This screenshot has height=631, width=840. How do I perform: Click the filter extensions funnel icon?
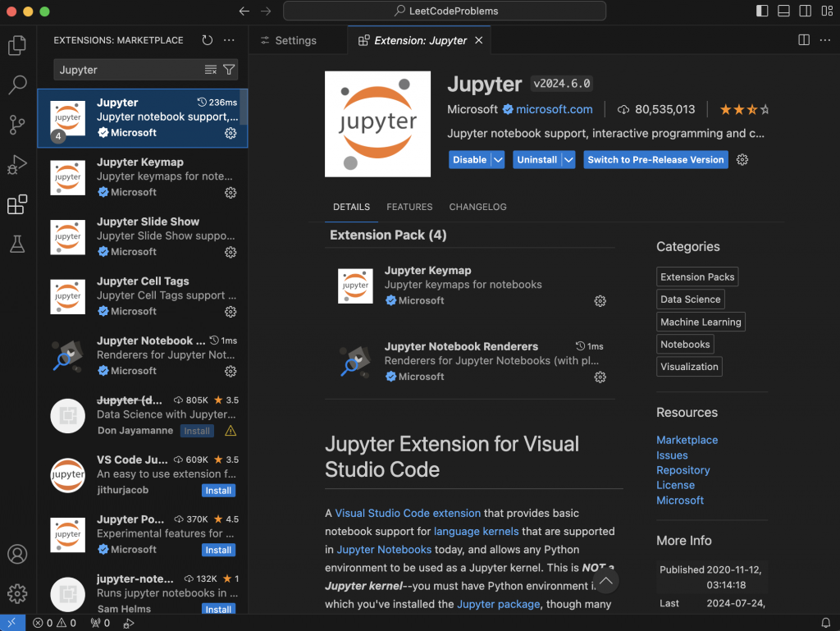[229, 70]
